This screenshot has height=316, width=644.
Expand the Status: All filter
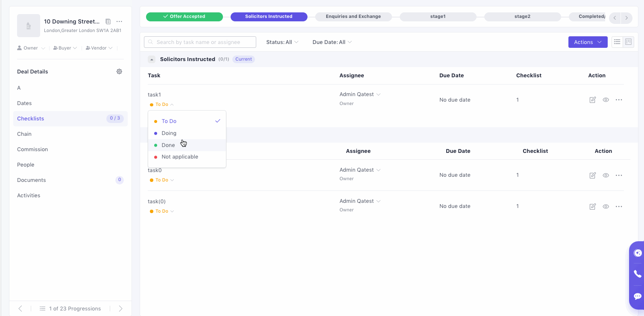[x=282, y=42]
